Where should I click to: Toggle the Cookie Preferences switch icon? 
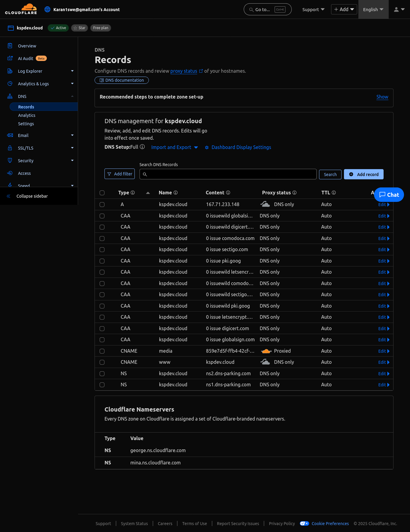click(x=304, y=524)
